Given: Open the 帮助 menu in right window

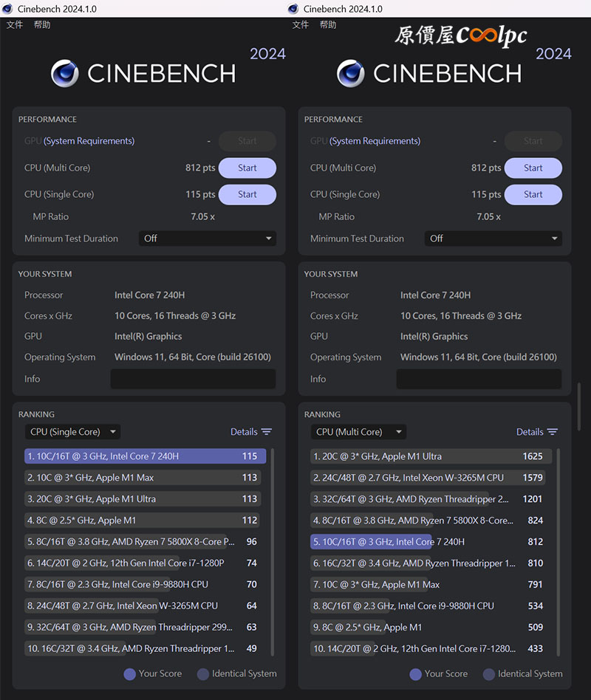Looking at the screenshot, I should coord(328,24).
